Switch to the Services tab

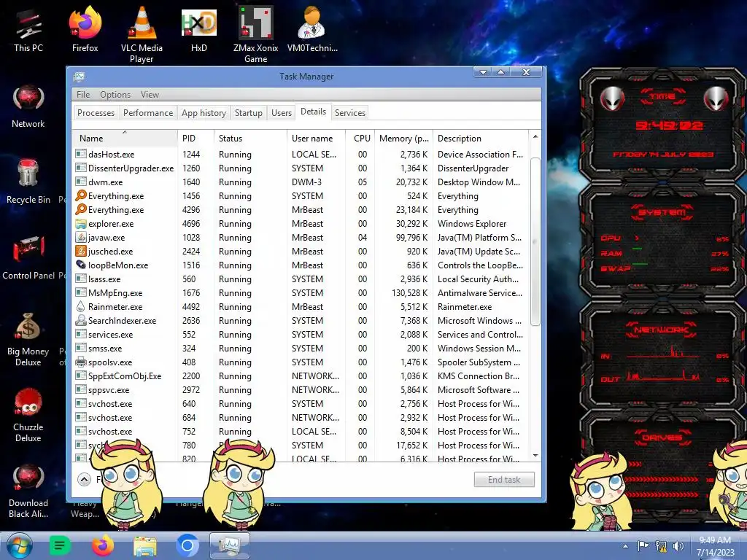click(349, 113)
